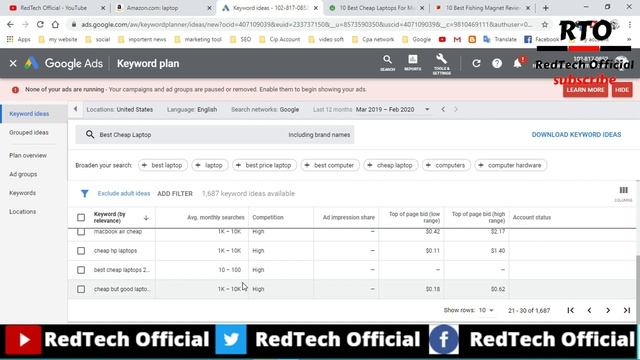
Task: Reload the page in browser toolbar
Action: coord(40,24)
